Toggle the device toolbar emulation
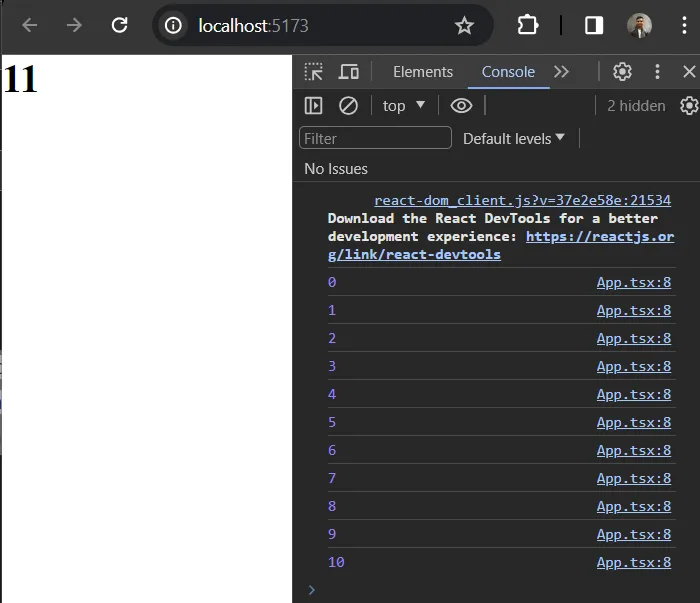700x603 pixels. tap(348, 72)
